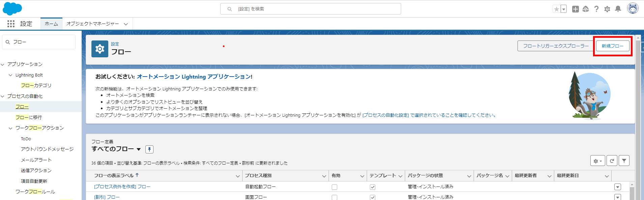Open the setup gear icon in header
644x200 pixels.
pyautogui.click(x=607, y=9)
